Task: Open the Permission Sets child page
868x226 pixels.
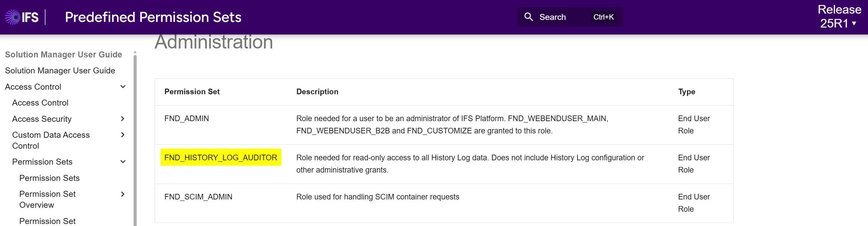Action: tap(50, 178)
